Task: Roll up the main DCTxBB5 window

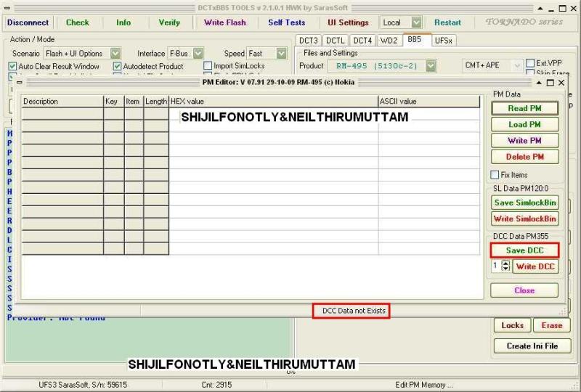Action: pos(540,8)
